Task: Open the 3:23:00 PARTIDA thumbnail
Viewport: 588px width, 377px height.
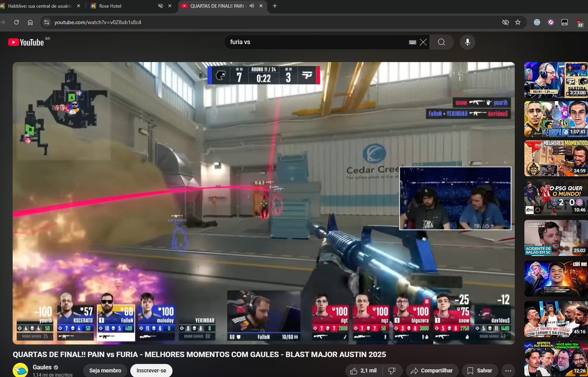Action: (x=556, y=80)
